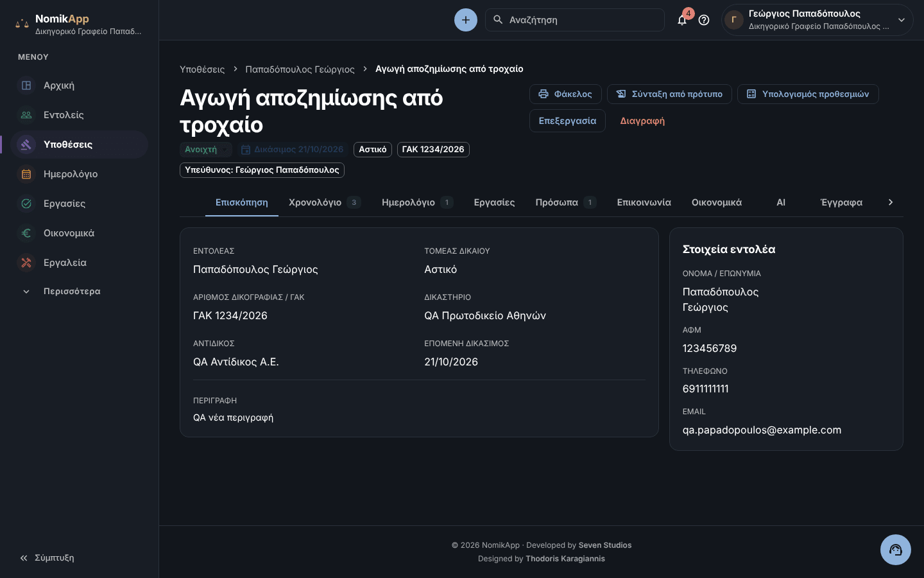The image size is (924, 578).
Task: Open the notifications bell
Action: (x=682, y=20)
